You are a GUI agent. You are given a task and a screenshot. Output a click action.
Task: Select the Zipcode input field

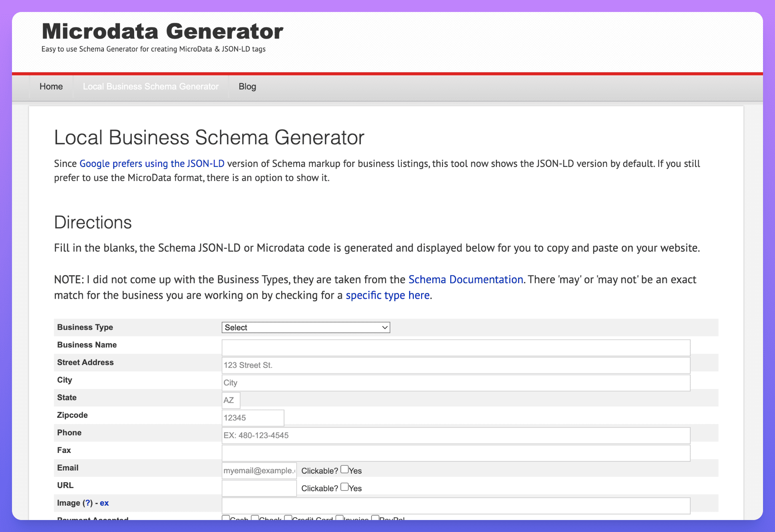tap(252, 418)
